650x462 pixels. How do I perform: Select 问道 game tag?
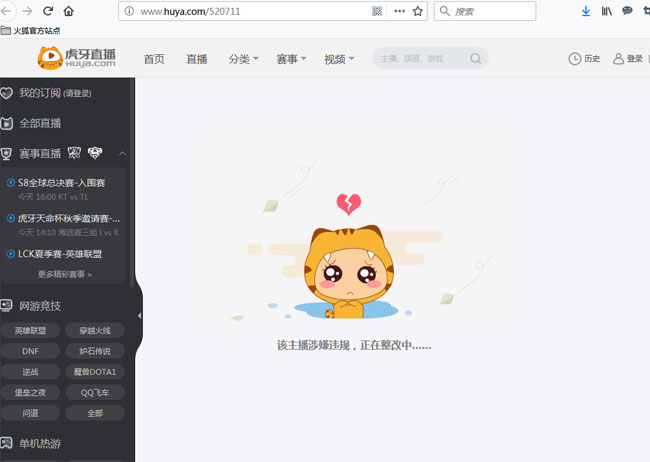[30, 413]
